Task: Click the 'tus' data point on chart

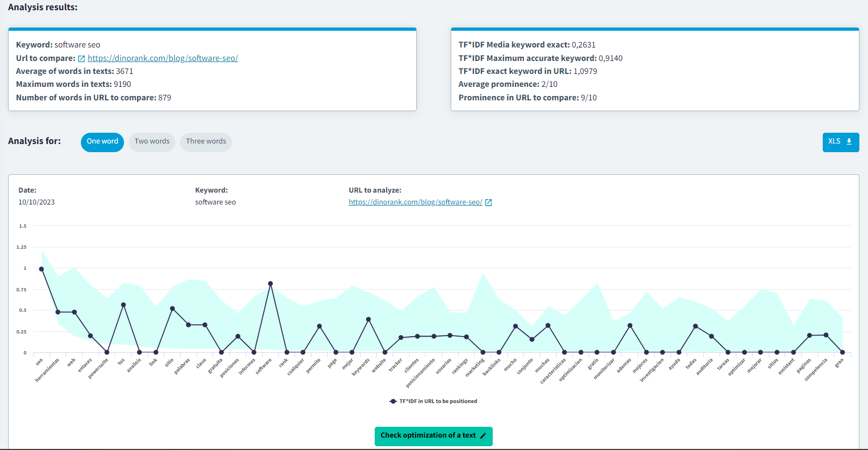Action: coord(123,305)
